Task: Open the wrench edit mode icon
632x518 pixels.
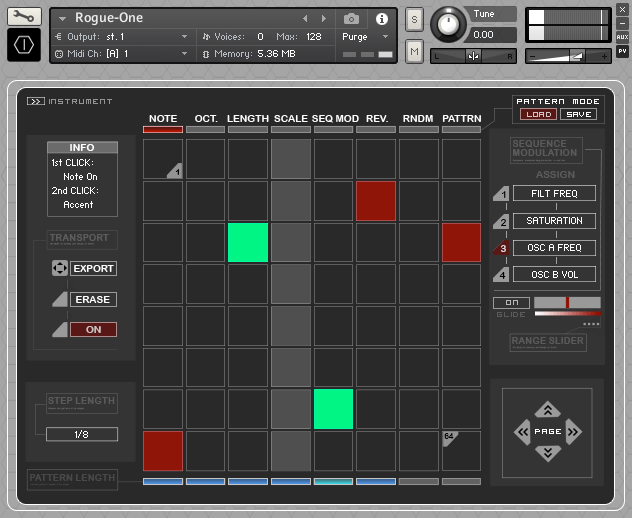Action: 23,16
